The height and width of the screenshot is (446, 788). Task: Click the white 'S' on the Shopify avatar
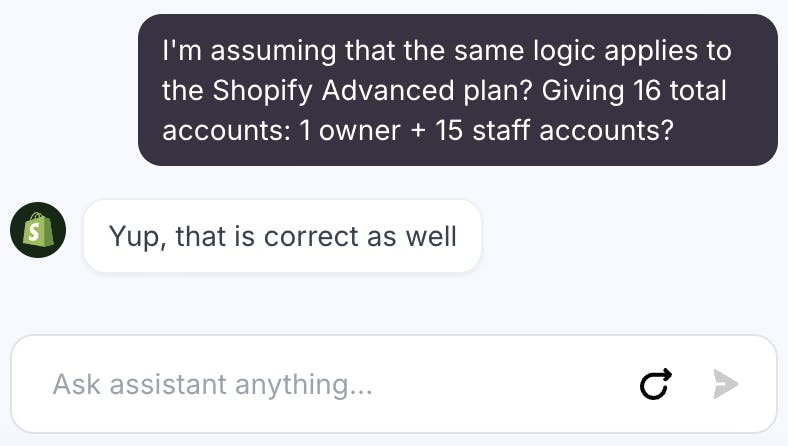click(x=38, y=233)
